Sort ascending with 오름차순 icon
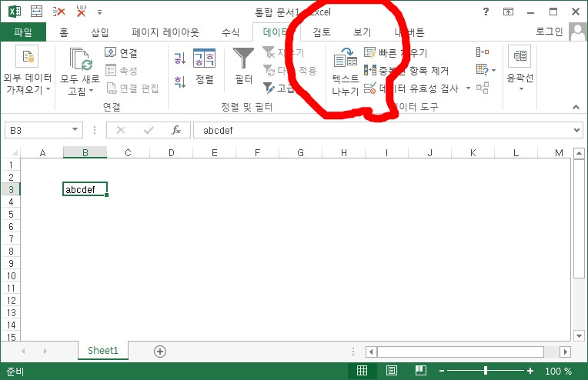This screenshot has height=380, width=588. click(x=180, y=58)
